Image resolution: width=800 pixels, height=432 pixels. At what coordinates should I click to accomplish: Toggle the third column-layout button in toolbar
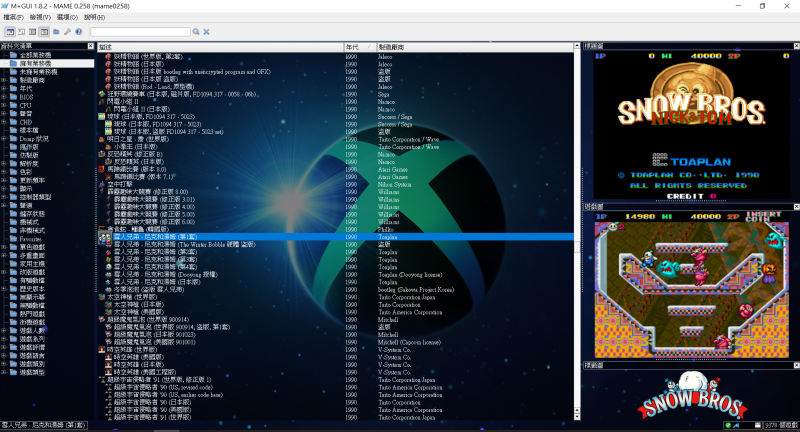point(33,32)
